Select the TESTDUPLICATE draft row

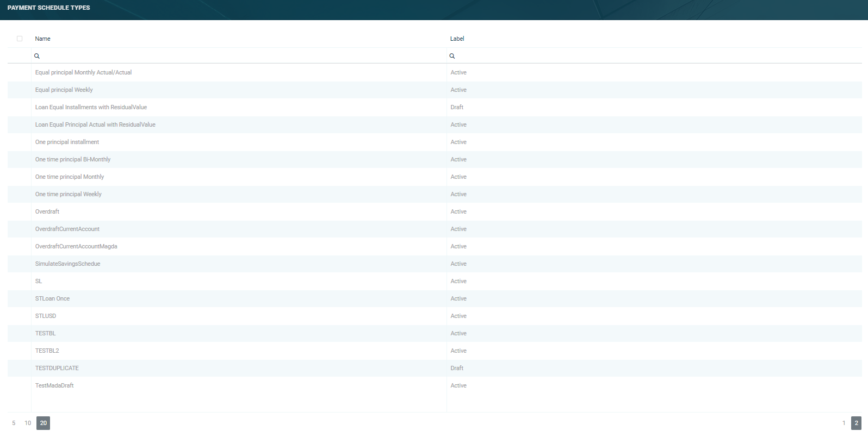pos(435,368)
